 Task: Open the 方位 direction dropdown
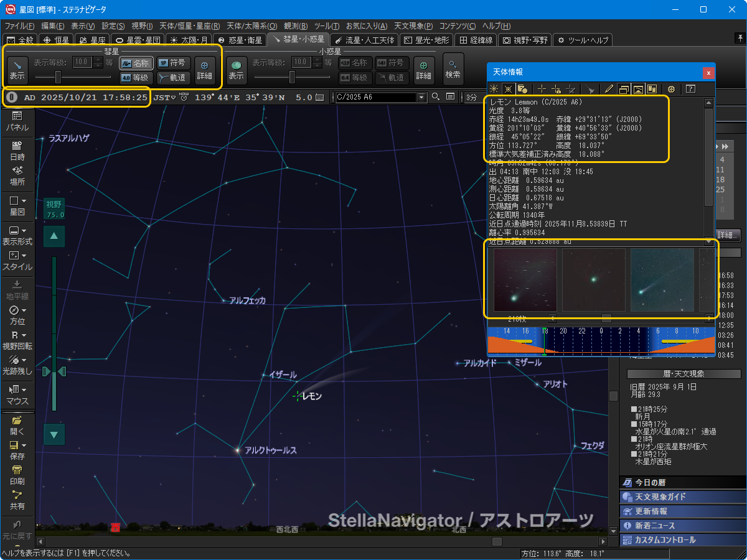[x=24, y=310]
